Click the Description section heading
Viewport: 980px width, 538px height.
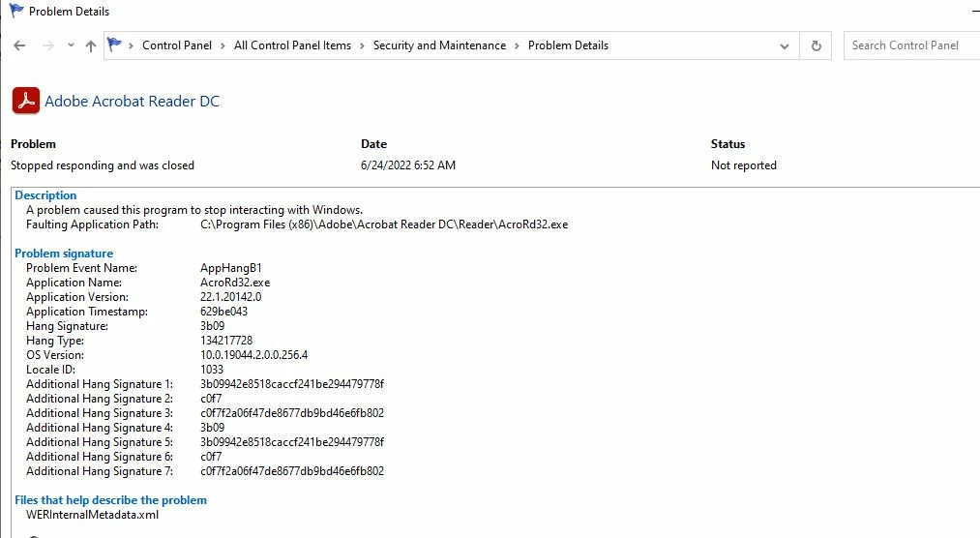point(45,195)
